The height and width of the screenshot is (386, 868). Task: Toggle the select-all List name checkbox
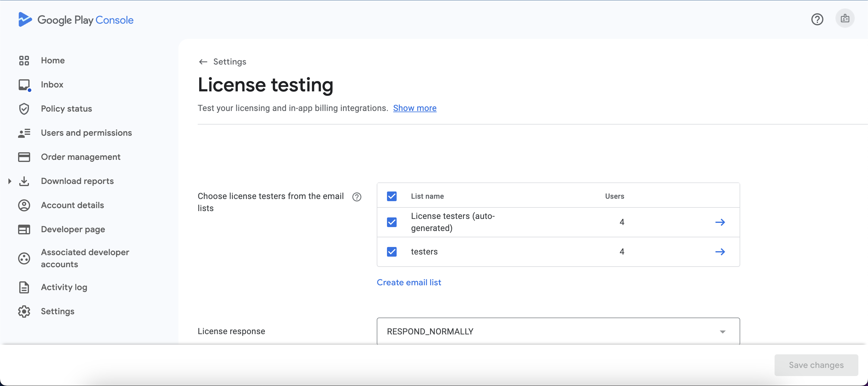392,196
